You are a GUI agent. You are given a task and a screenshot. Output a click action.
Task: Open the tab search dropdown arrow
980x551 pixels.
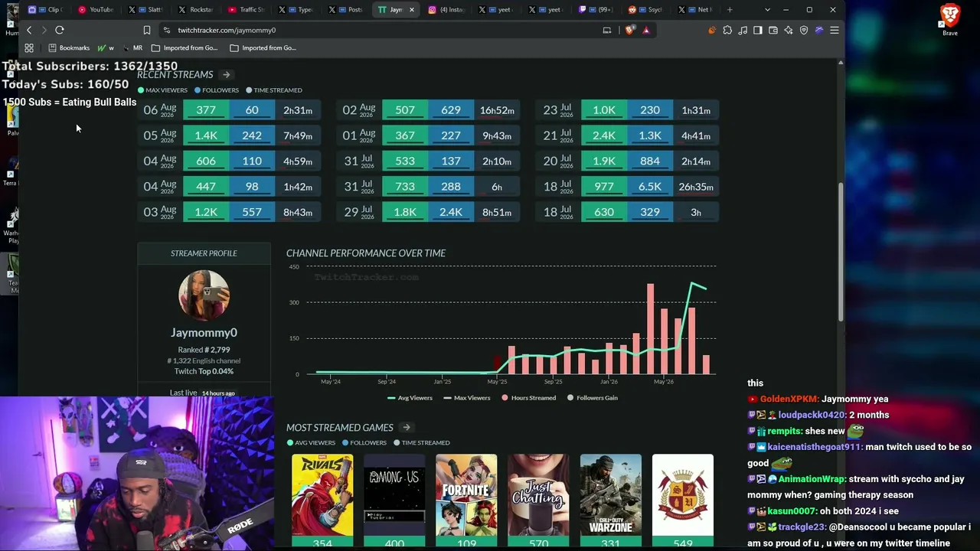767,10
